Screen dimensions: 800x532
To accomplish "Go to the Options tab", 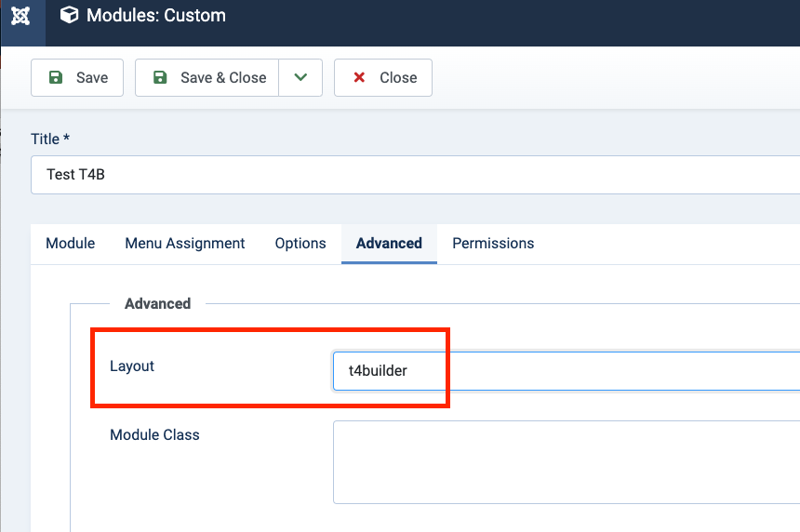I will 300,244.
